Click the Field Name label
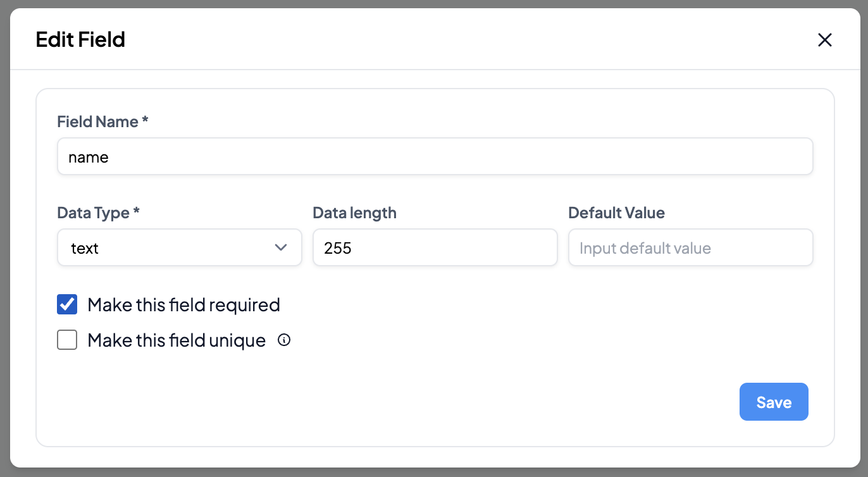868x477 pixels. [x=102, y=121]
